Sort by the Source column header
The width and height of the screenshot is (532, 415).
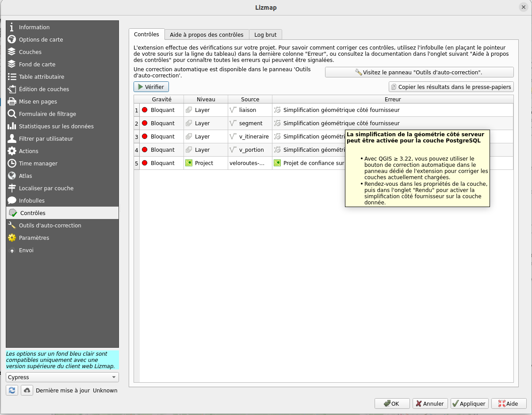tap(250, 100)
